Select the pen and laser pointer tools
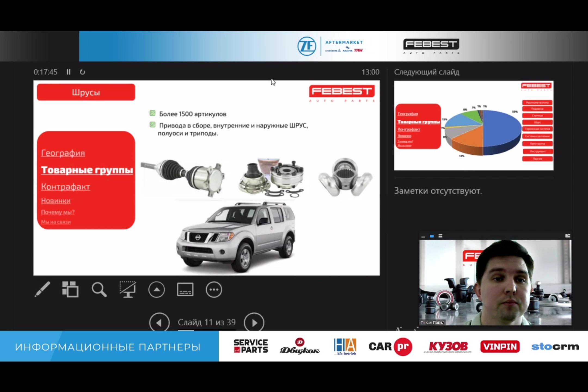Screen dimensions: 588x392 pos(42,289)
